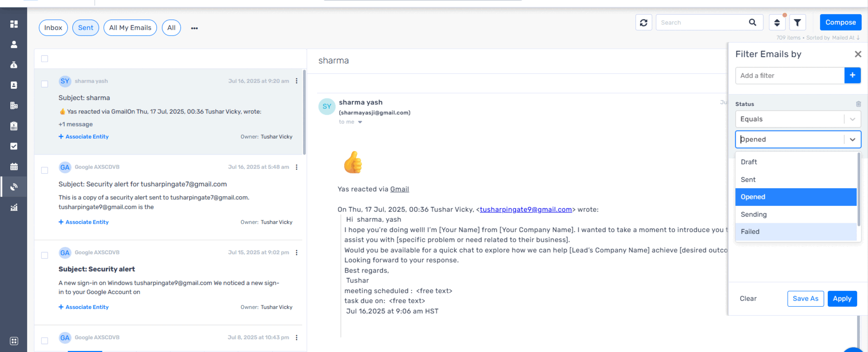Associate Entity for sharma email

click(x=84, y=137)
